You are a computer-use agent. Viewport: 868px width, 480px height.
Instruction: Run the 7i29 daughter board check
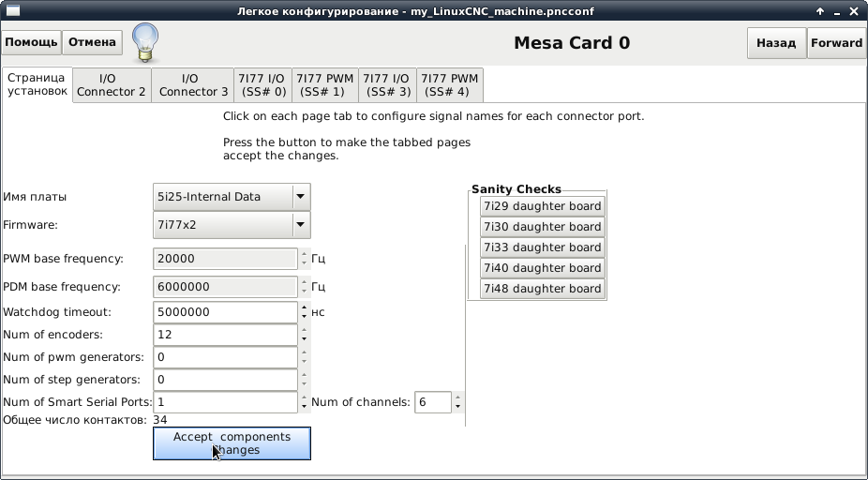coord(542,206)
